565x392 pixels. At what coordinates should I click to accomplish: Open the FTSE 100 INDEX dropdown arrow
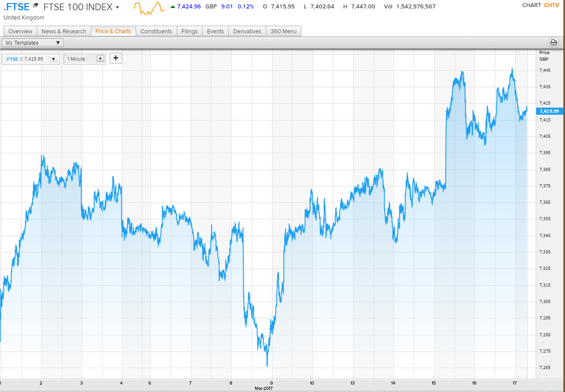(x=118, y=8)
